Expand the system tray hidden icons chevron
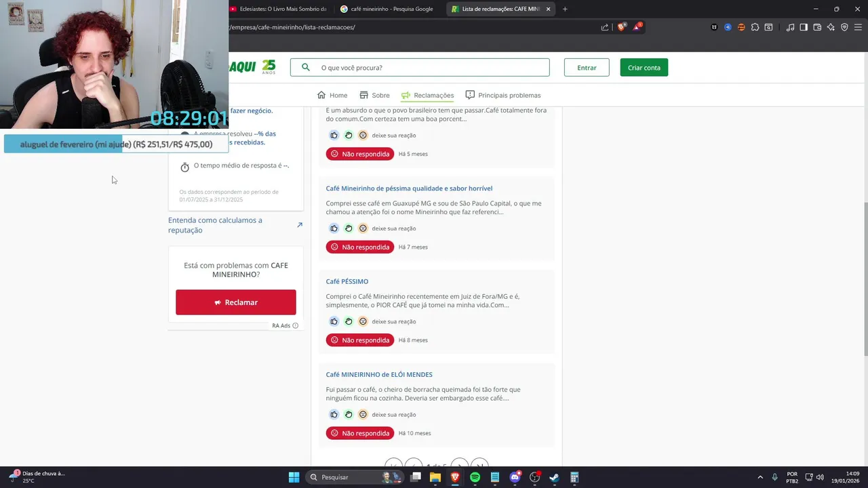This screenshot has height=488, width=868. coord(760,477)
